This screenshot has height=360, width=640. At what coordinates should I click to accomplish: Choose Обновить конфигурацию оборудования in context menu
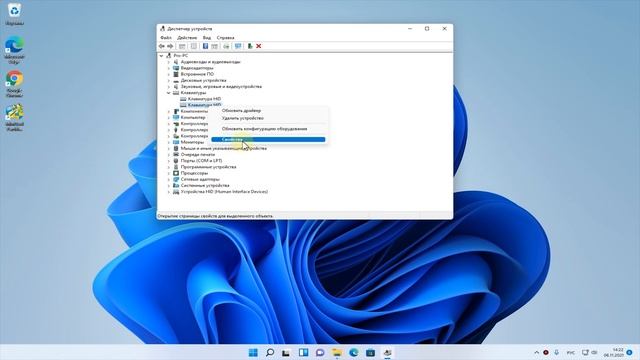click(268, 129)
